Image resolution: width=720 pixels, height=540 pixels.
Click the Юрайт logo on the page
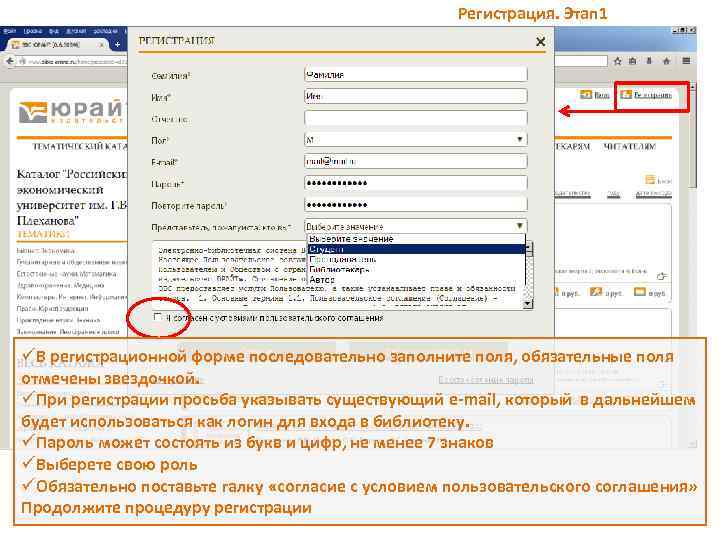pos(71,112)
